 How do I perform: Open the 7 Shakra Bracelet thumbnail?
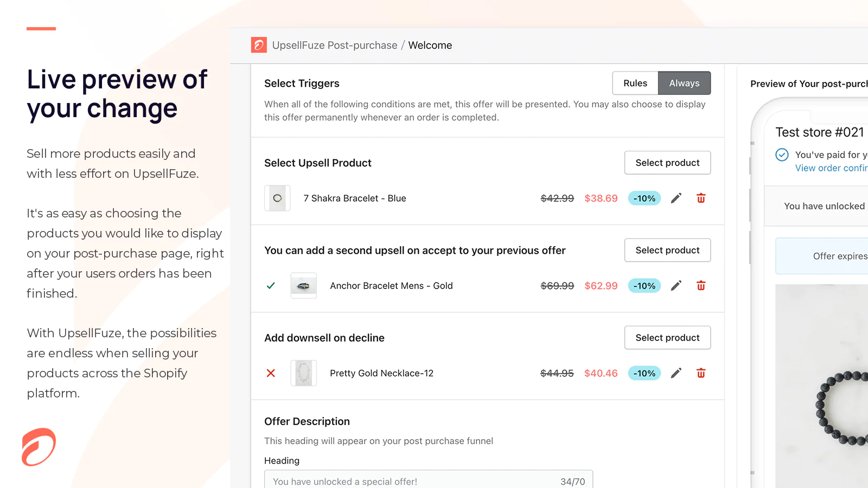pyautogui.click(x=277, y=198)
